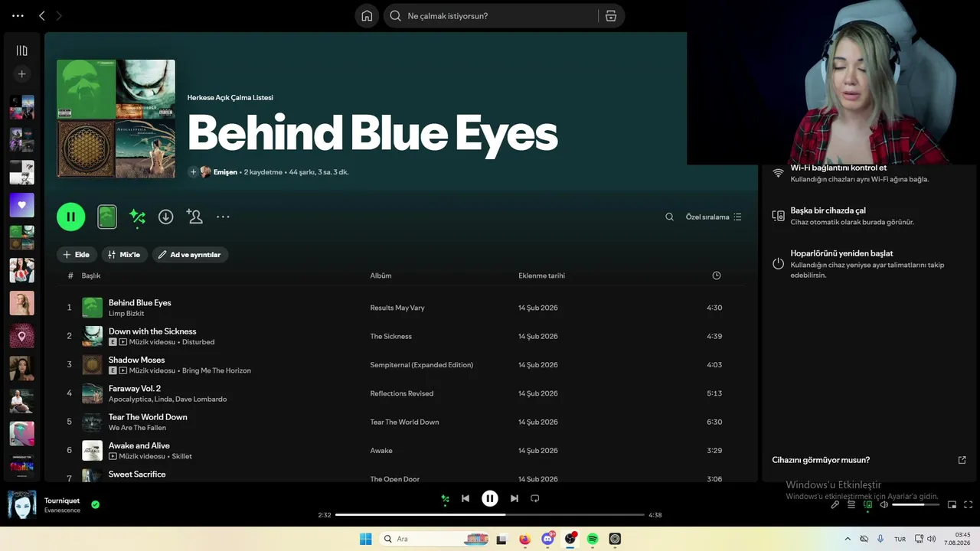Expand Your Library from the sidebar icon
The width and height of the screenshot is (980, 551).
[x=22, y=51]
